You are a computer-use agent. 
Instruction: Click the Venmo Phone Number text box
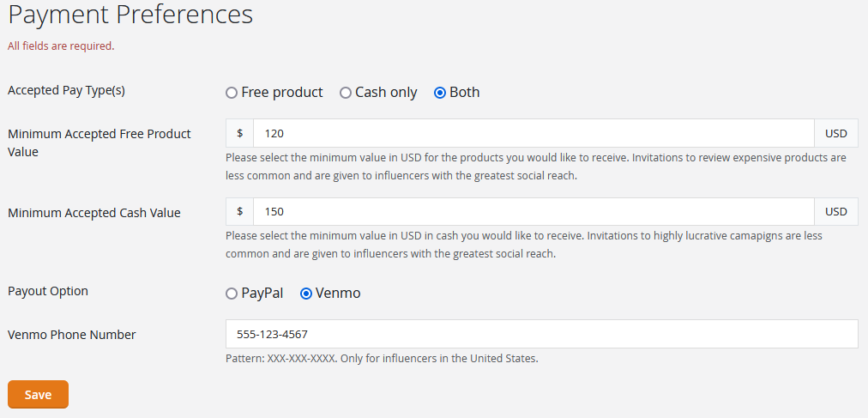(x=541, y=335)
